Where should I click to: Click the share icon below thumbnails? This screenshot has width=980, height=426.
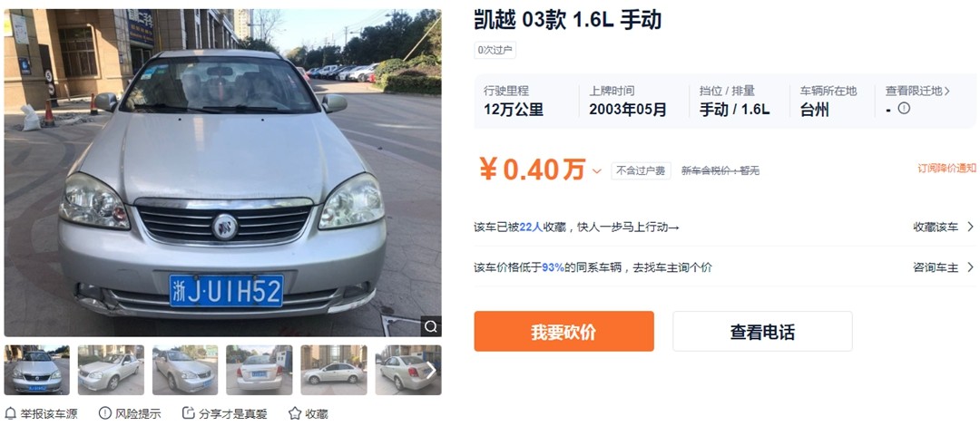(188, 413)
